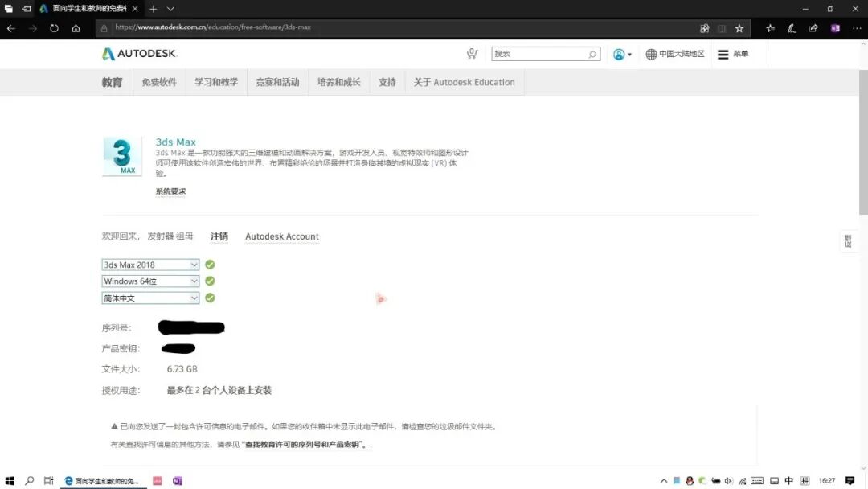The image size is (868, 489).
Task: Open the hamburger 菜单 menu
Action: point(733,54)
